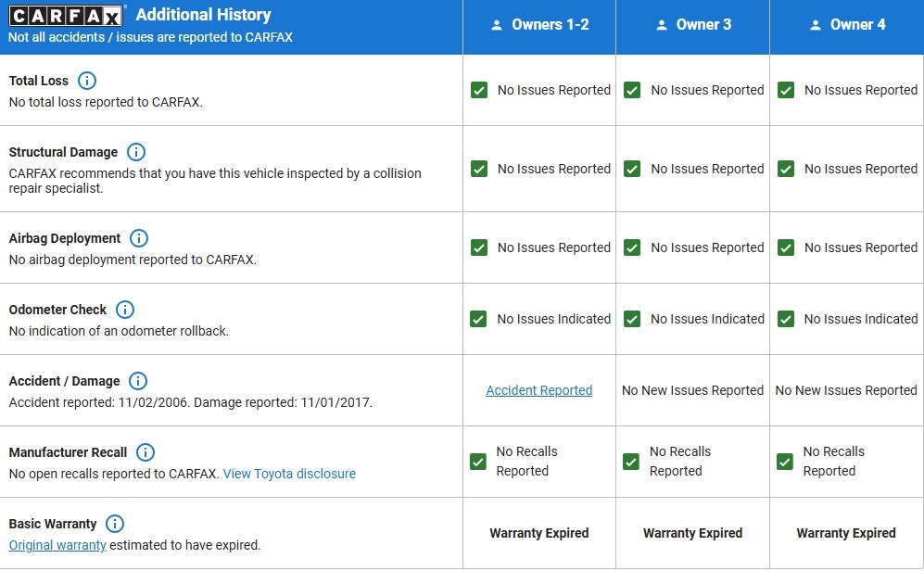The width and height of the screenshot is (924, 571).
Task: Click 'Not all accidents / issues are reported' subtitle
Action: [150, 37]
